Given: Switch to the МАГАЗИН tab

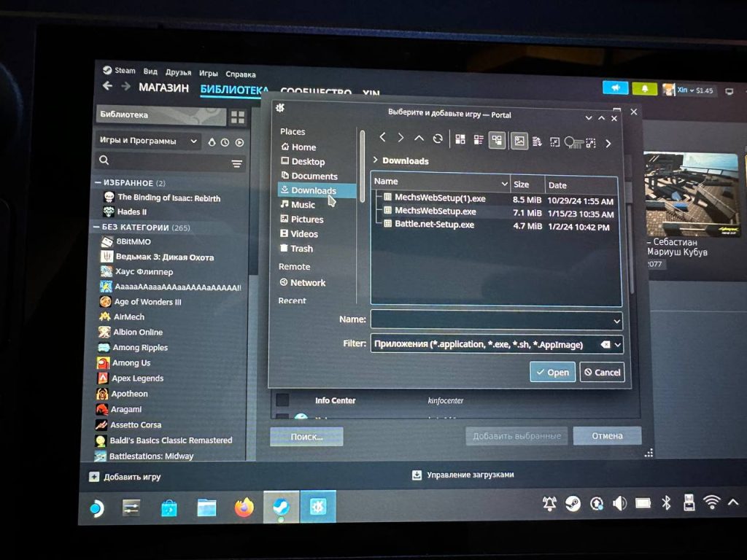Looking at the screenshot, I should (163, 88).
